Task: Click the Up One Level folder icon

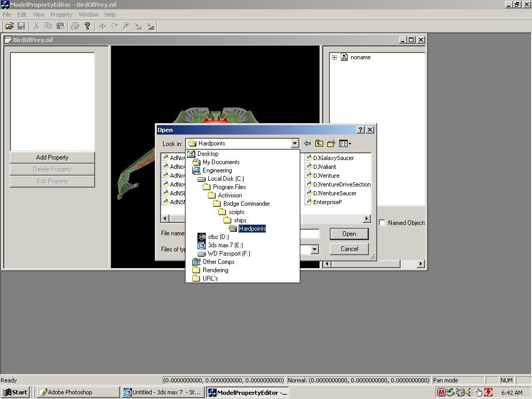Action: click(x=319, y=143)
